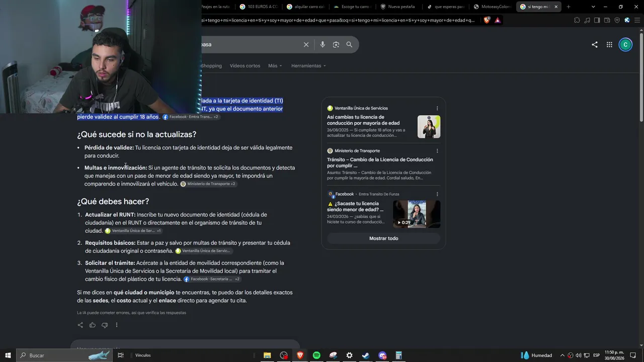Switch to the Shopping results tab

click(211, 66)
